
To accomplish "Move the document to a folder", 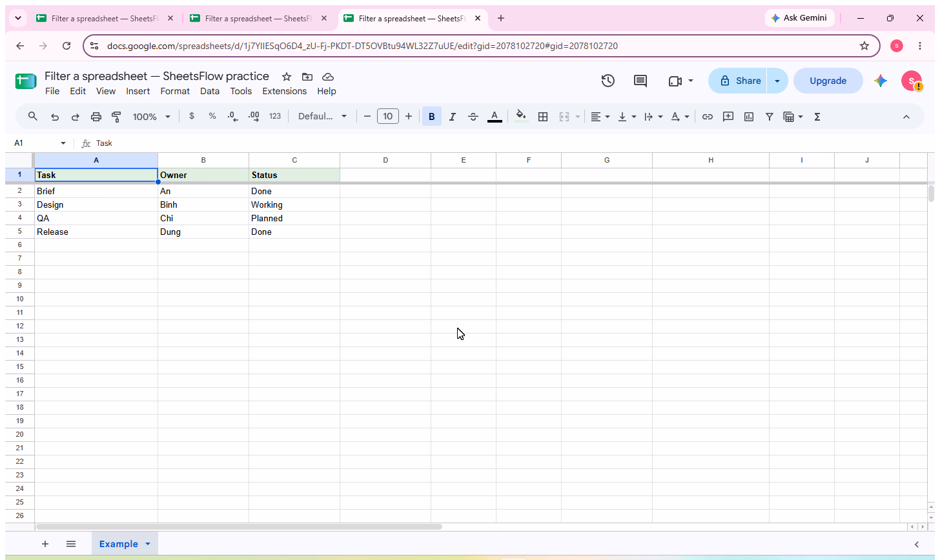I will [307, 77].
